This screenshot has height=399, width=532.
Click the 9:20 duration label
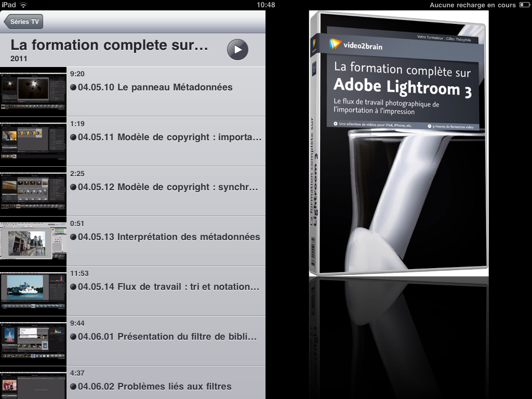77,74
